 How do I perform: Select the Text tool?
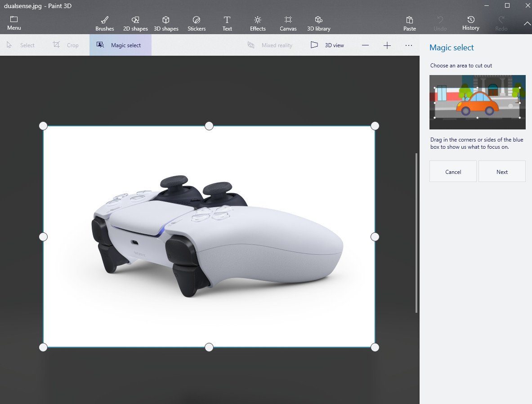tap(227, 23)
